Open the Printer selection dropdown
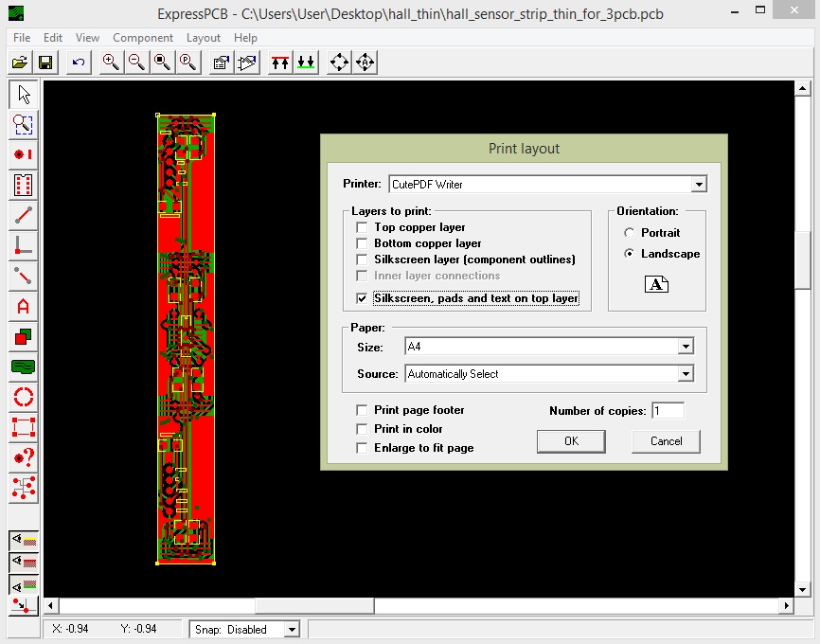The image size is (820, 644). point(698,184)
